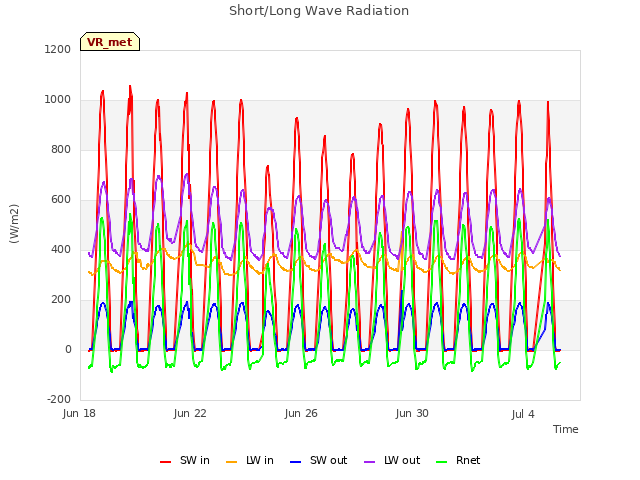640x480 pixels.
Task: Toggle the SW in legend entry
Action: pyautogui.click(x=184, y=460)
